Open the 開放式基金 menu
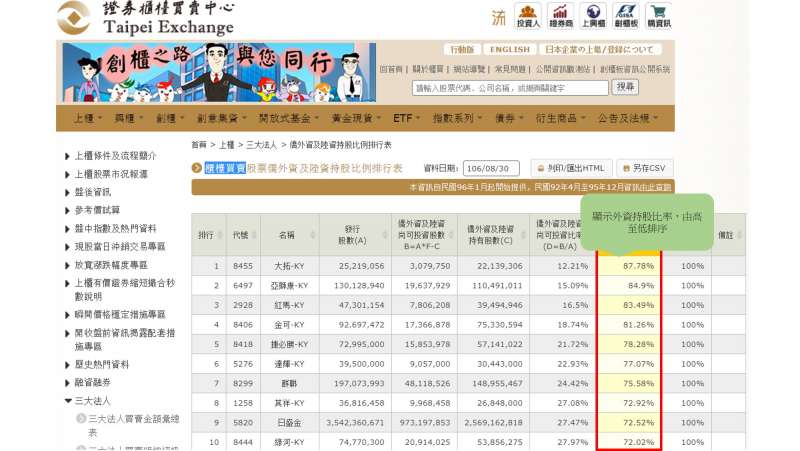 coord(289,118)
